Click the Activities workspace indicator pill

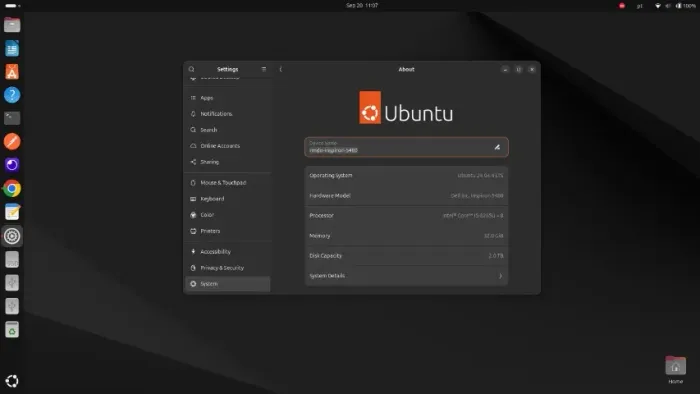[x=12, y=6]
